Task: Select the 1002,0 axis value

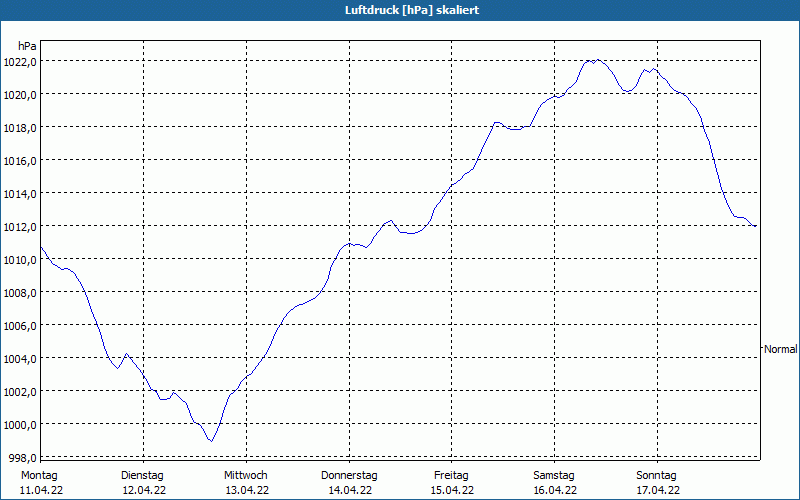Action: point(20,392)
